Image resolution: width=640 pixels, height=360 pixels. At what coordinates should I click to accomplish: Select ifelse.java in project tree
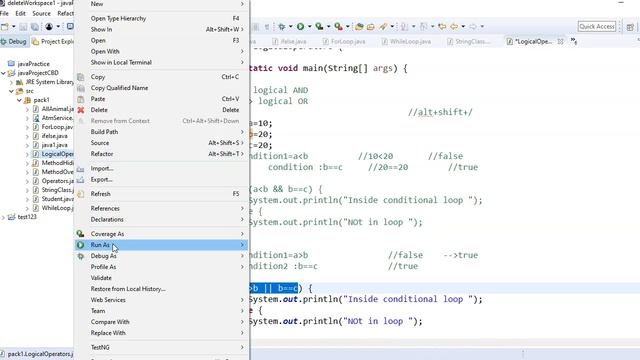click(54, 136)
